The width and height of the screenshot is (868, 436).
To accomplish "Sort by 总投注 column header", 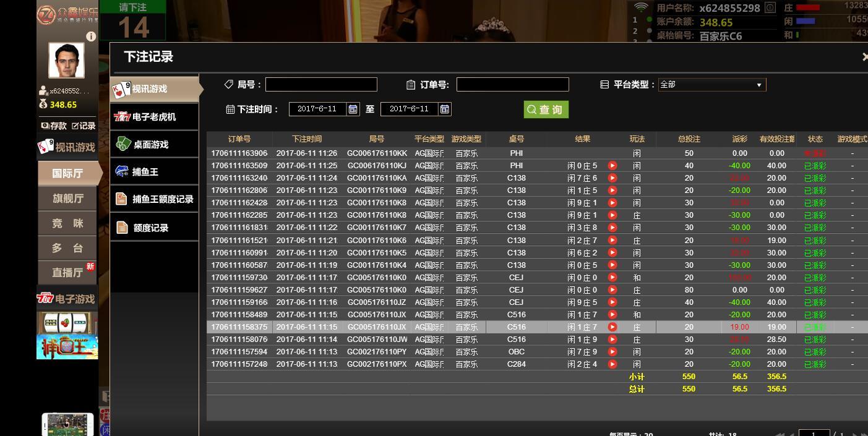I will point(689,139).
